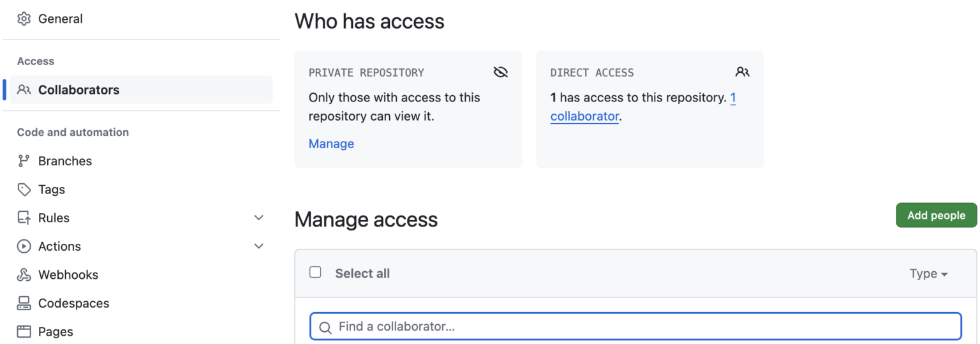Screen dimensions: 980x344
Task: Expand the Actions section chevron
Action: coord(258,246)
